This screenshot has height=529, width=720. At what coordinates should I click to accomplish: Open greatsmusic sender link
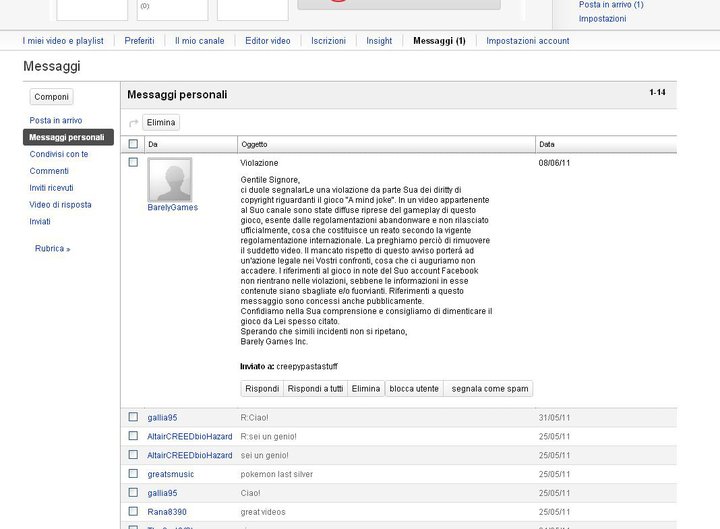pos(171,474)
